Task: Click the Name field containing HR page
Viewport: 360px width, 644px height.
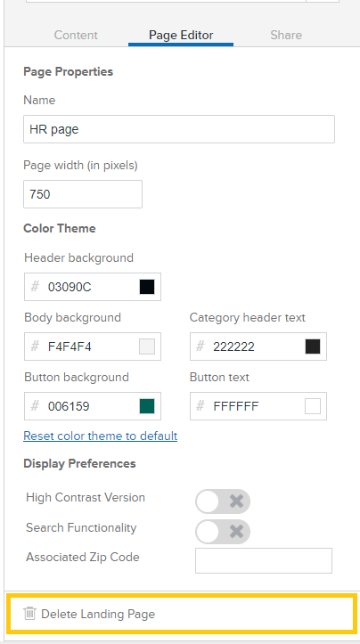Action: click(179, 129)
